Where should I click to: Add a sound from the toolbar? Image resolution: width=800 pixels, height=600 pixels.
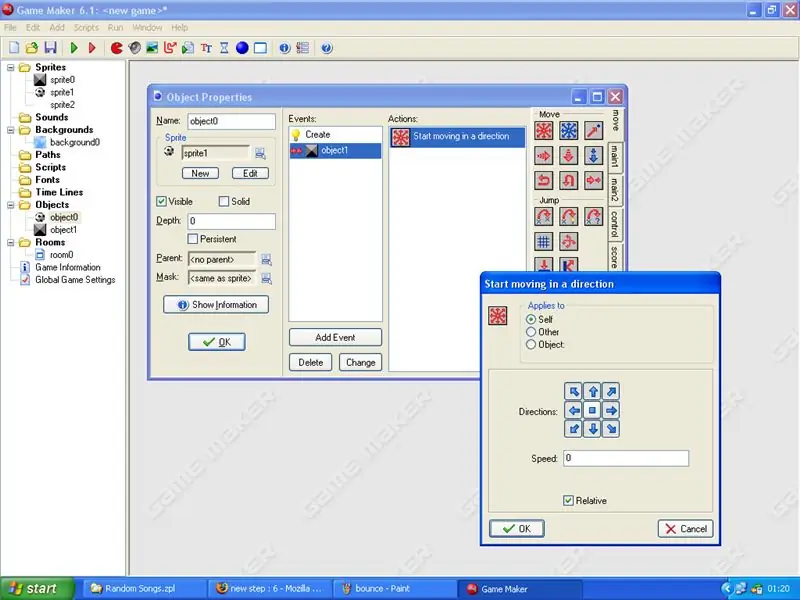pyautogui.click(x=135, y=48)
